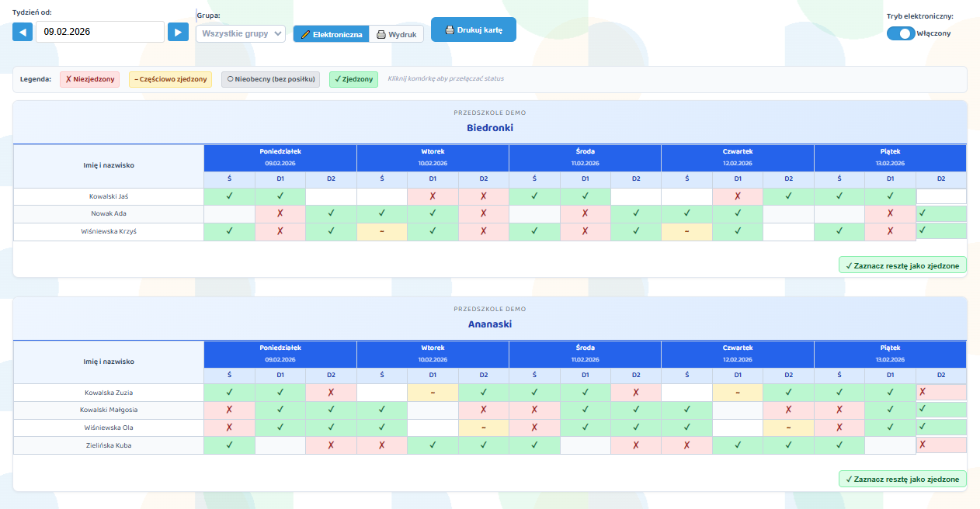Click the Niezjedzony legend swatch
980x509 pixels.
point(90,79)
